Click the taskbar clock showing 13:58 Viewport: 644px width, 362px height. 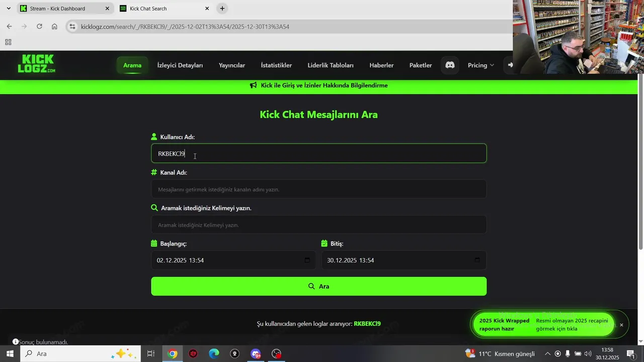[607, 354]
